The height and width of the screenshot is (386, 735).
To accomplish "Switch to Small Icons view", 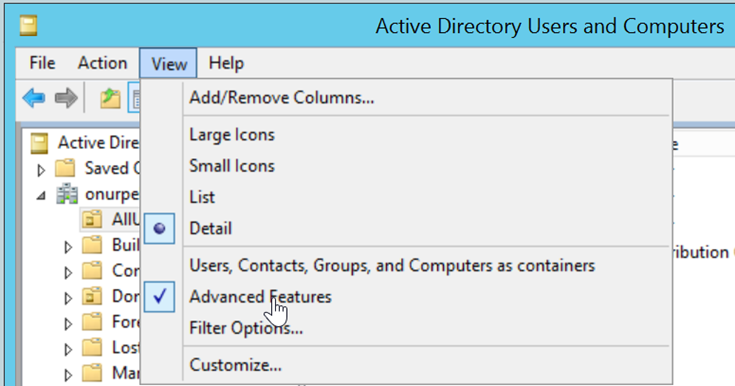I will tap(406, 166).
